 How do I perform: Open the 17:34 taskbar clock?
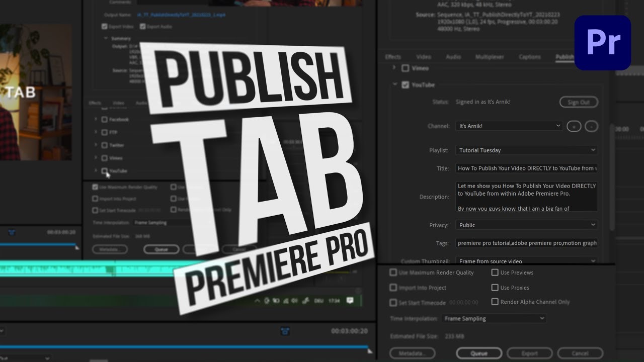pyautogui.click(x=334, y=301)
